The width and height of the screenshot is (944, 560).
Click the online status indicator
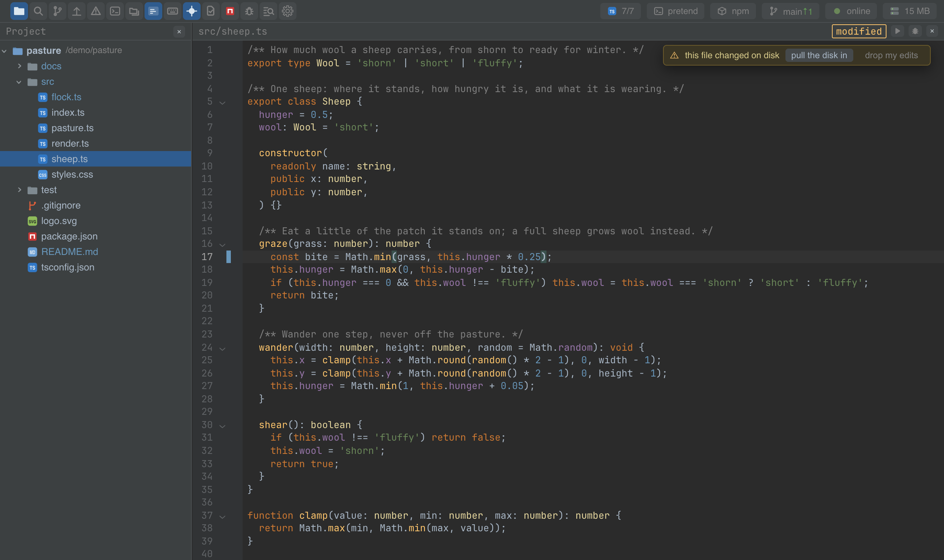(851, 11)
